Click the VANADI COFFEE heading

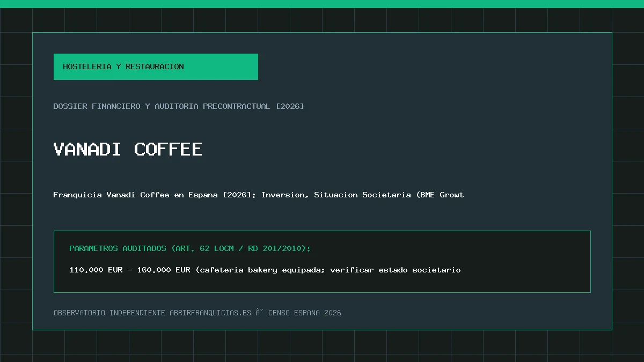(128, 149)
